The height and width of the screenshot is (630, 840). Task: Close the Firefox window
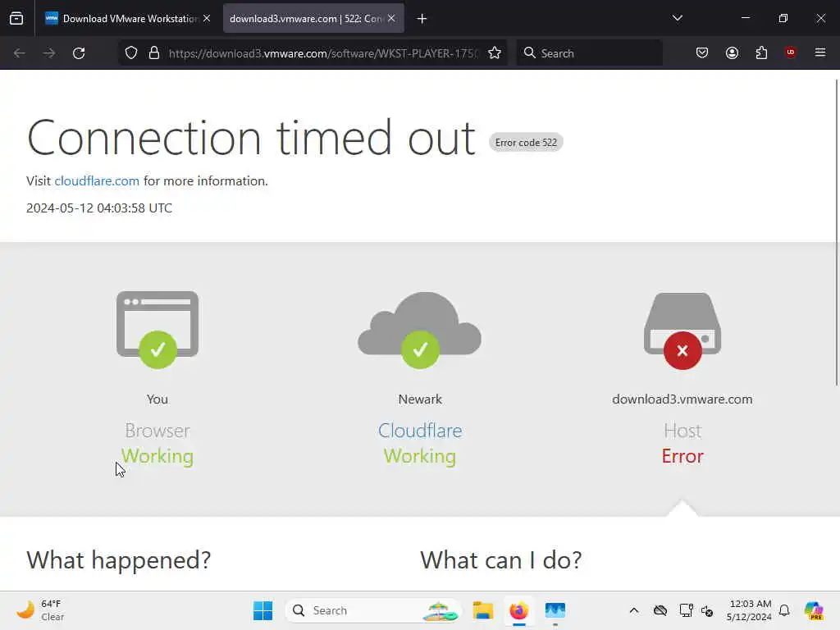tap(820, 18)
